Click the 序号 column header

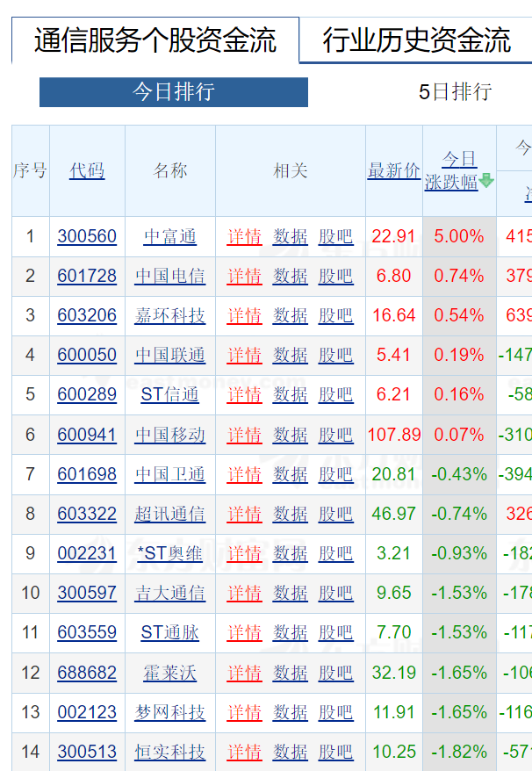pyautogui.click(x=30, y=170)
